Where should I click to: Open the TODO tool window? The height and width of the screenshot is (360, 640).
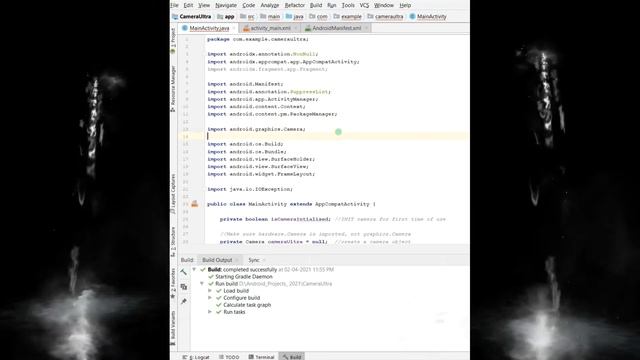(229, 357)
